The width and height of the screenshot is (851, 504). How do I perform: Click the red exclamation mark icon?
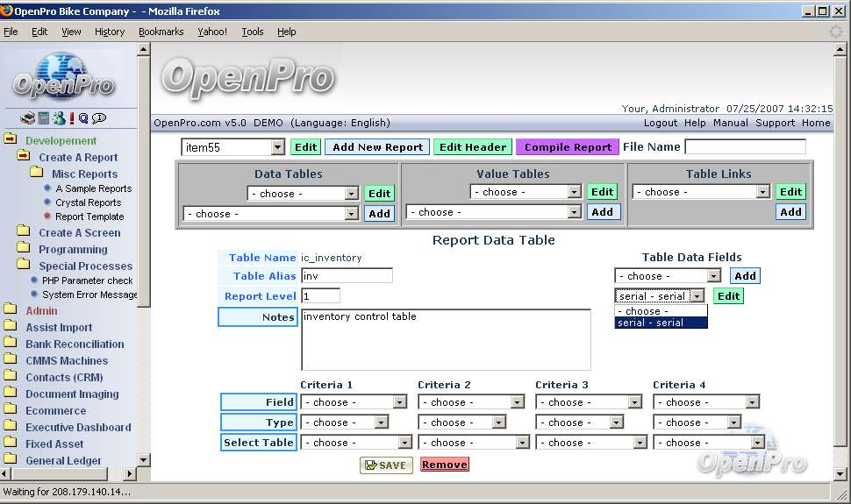point(72,118)
